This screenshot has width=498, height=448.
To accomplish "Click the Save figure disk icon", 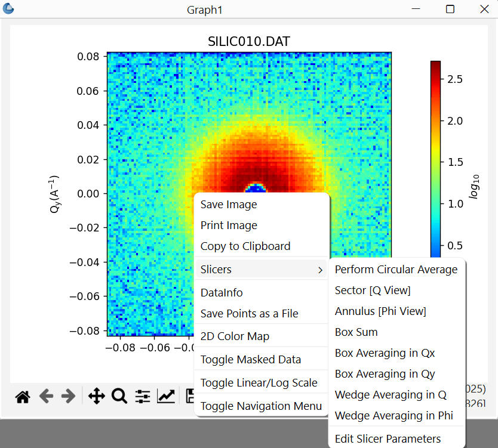I will click(x=190, y=396).
